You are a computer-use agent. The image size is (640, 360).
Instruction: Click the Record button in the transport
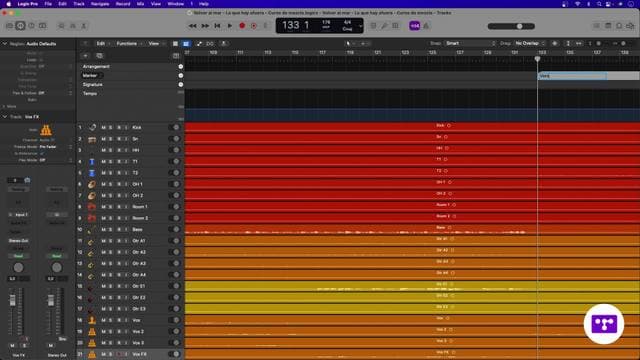[242, 26]
